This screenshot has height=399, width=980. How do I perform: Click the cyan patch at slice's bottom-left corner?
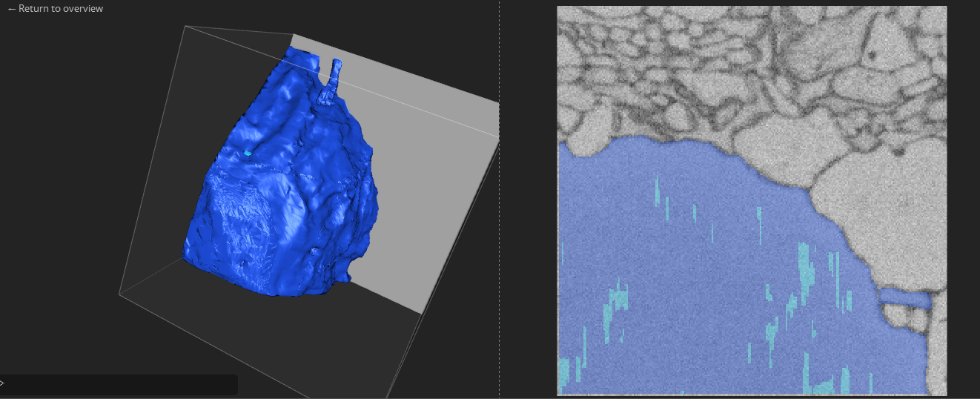click(563, 371)
